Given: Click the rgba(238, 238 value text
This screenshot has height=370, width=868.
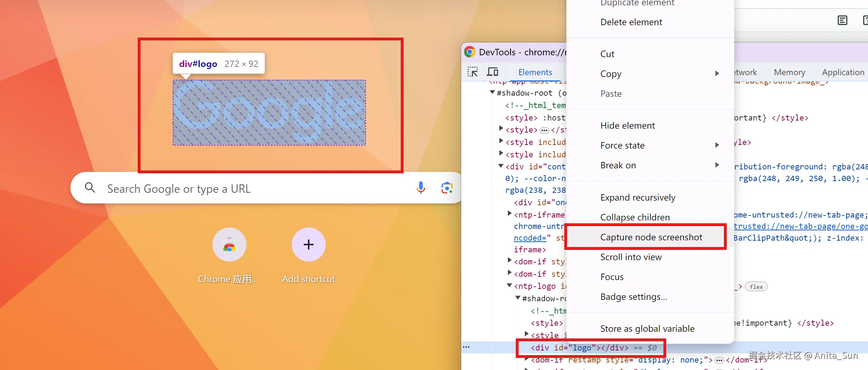Looking at the screenshot, I should [536, 190].
